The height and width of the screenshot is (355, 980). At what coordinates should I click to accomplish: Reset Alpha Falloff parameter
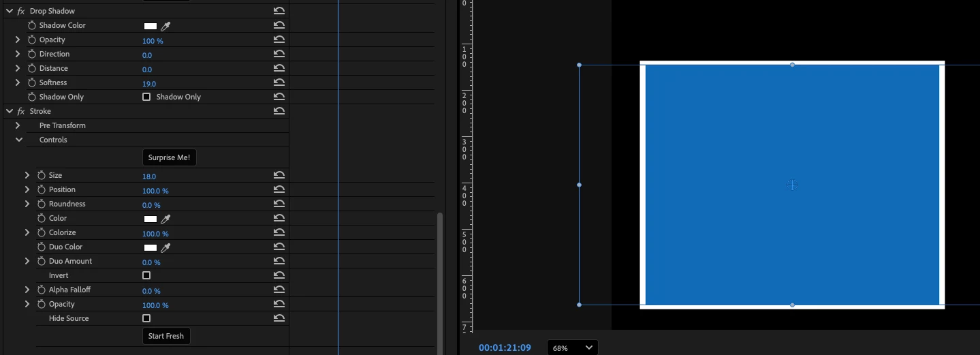pyautogui.click(x=279, y=290)
